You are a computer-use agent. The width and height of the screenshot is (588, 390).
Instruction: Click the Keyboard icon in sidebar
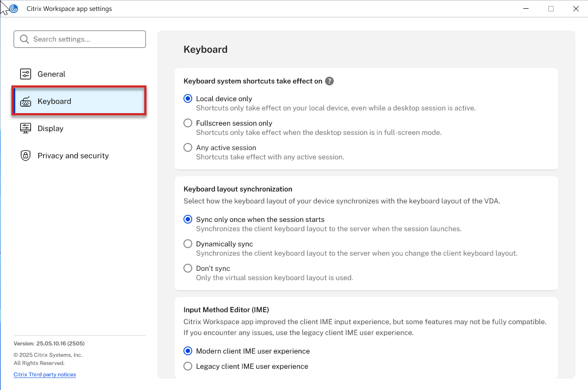pyautogui.click(x=26, y=101)
